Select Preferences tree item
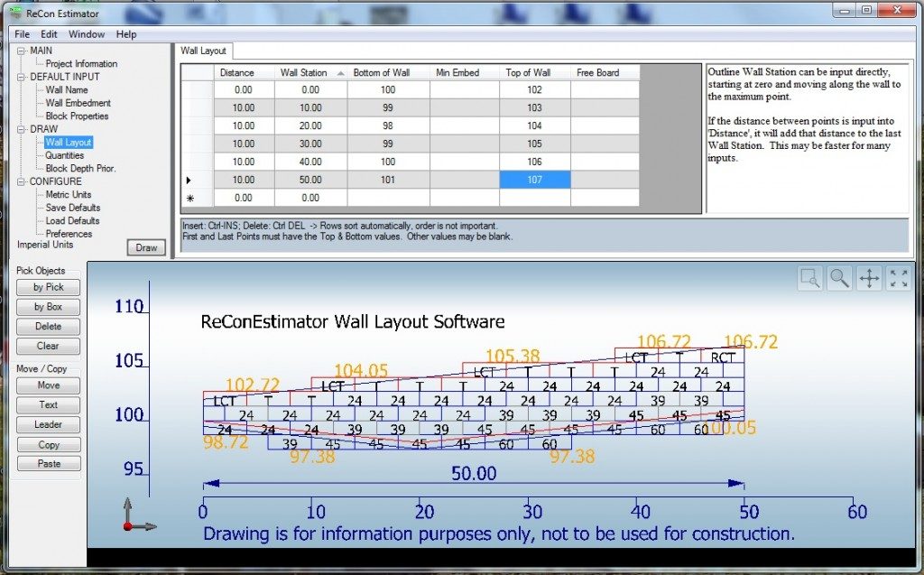Image resolution: width=924 pixels, height=575 pixels. [69, 234]
